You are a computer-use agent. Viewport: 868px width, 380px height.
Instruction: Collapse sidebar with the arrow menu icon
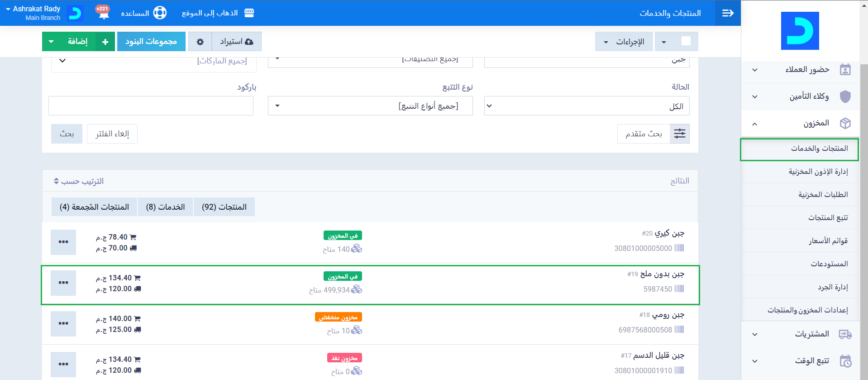click(728, 13)
